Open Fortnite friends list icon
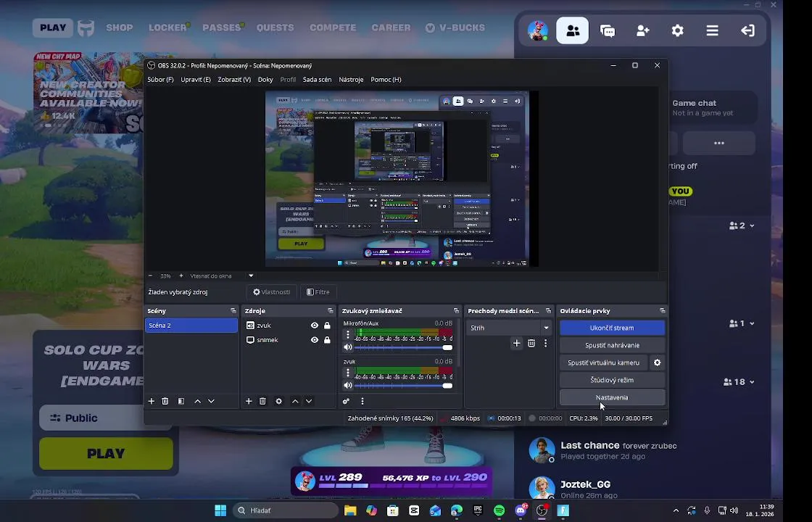The height and width of the screenshot is (522, 812). tap(573, 30)
